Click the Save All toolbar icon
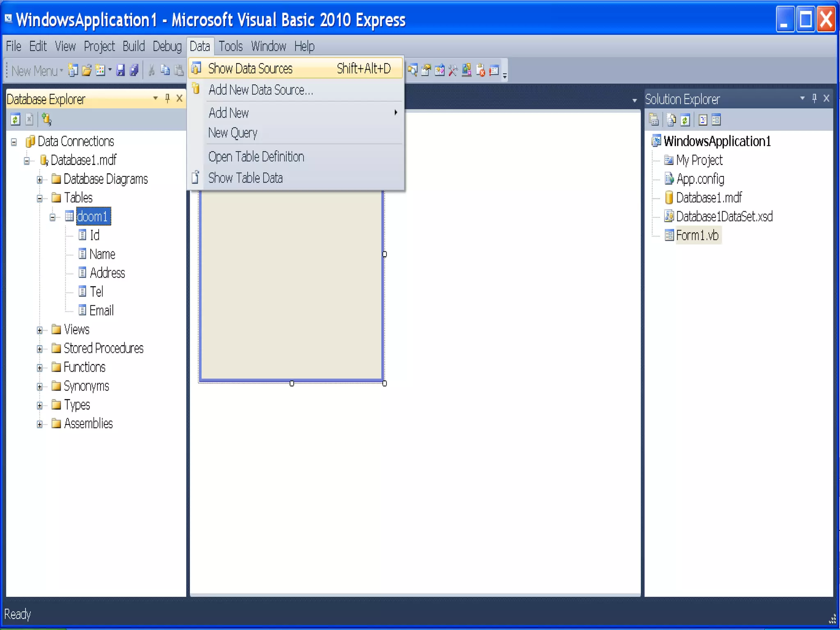 click(x=134, y=70)
